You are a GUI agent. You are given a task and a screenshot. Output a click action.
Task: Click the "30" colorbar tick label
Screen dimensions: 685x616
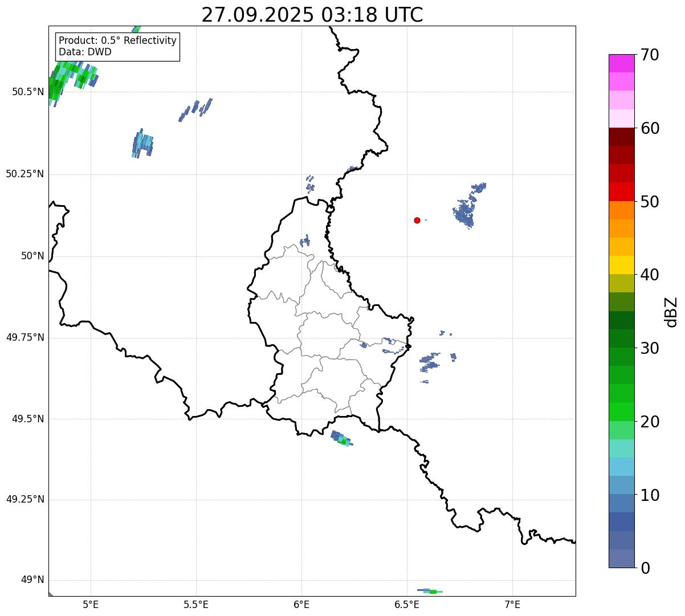(x=650, y=348)
